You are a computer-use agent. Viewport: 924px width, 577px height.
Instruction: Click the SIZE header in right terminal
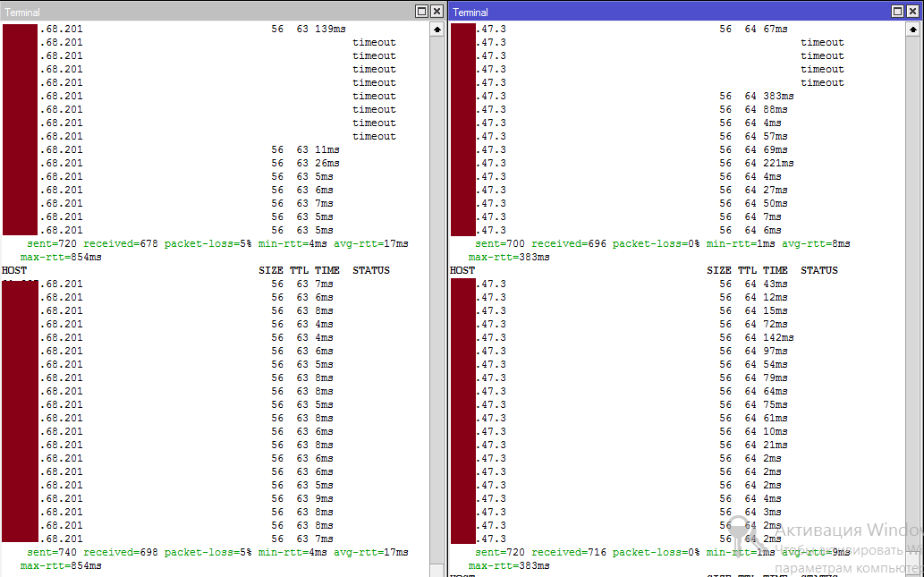[718, 270]
